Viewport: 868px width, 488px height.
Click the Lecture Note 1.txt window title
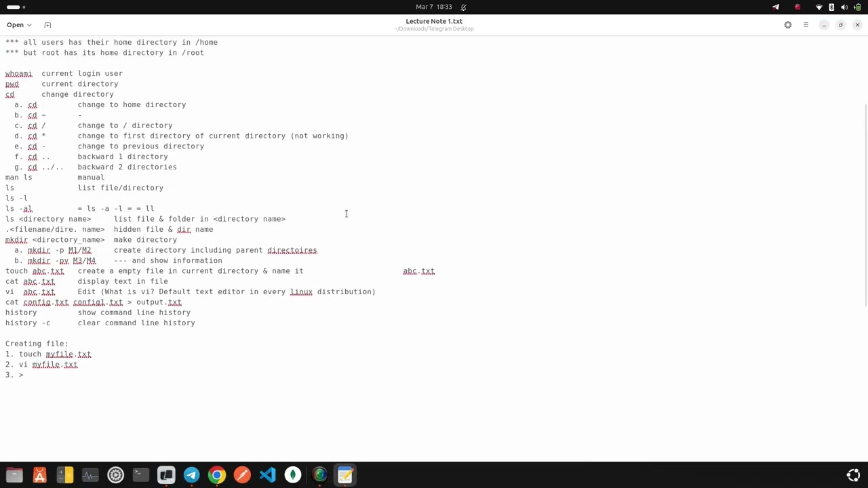[434, 21]
